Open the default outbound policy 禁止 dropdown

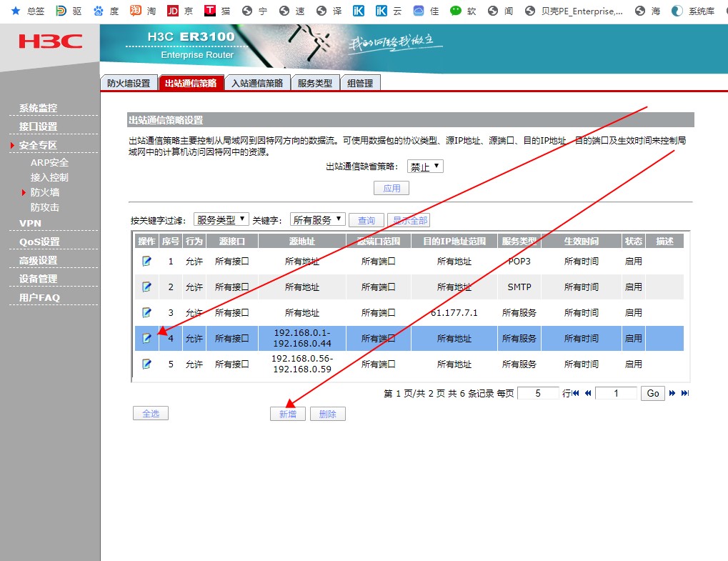pyautogui.click(x=425, y=167)
